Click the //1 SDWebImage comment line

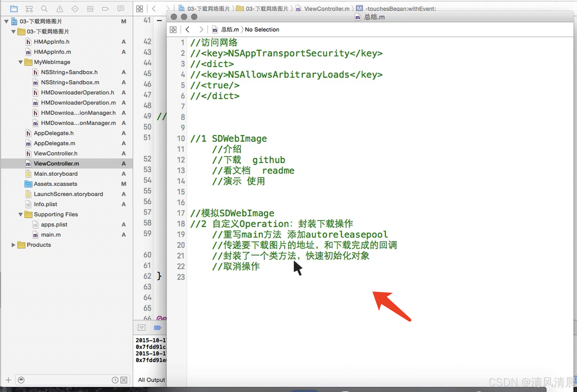coord(229,139)
